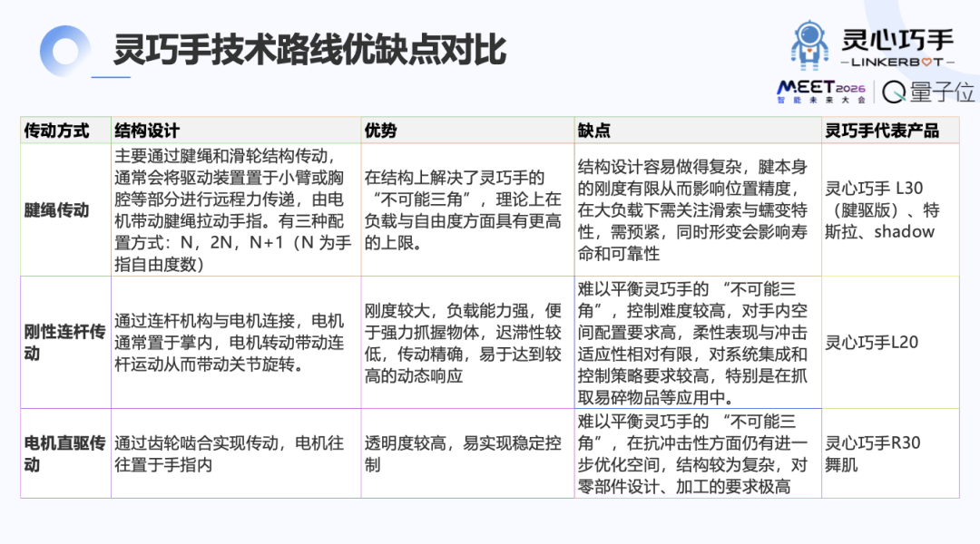Select the 腱绳传动 advantages cell
The width and height of the screenshot is (980, 544).
pos(466,210)
